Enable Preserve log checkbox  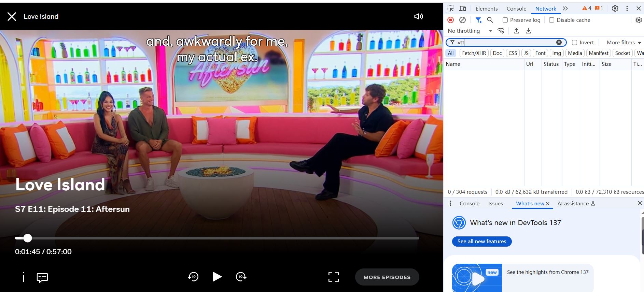point(505,20)
